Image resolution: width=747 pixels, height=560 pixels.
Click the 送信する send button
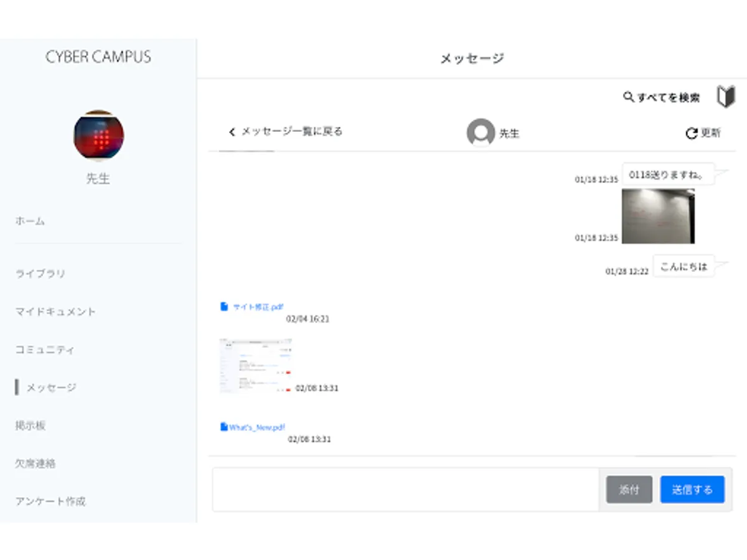(692, 490)
